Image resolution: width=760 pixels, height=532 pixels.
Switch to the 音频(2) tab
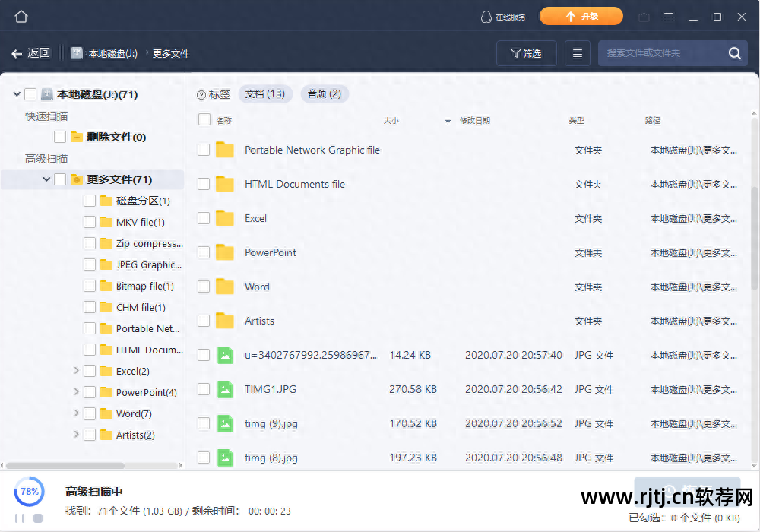(x=324, y=94)
